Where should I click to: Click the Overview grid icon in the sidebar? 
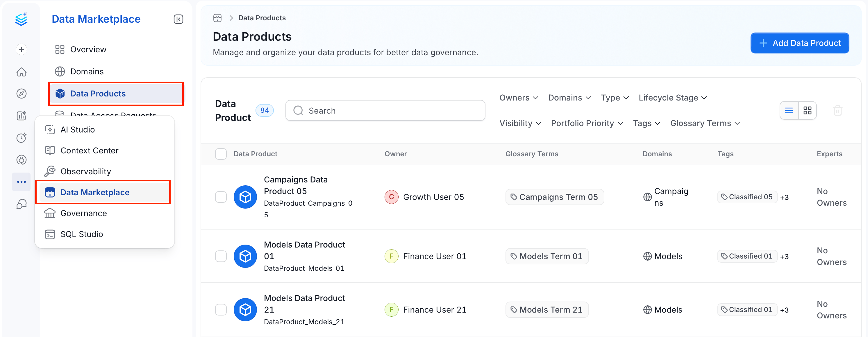click(60, 49)
